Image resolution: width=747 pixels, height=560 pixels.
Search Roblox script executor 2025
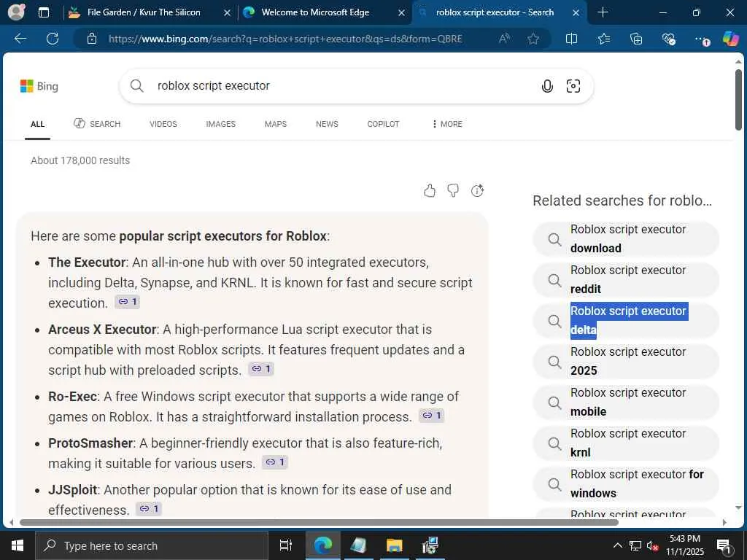click(x=625, y=362)
